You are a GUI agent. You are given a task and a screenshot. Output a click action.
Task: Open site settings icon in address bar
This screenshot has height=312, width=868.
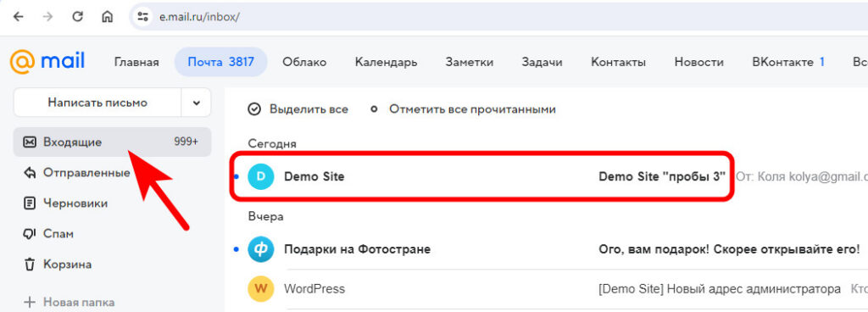coord(143,16)
